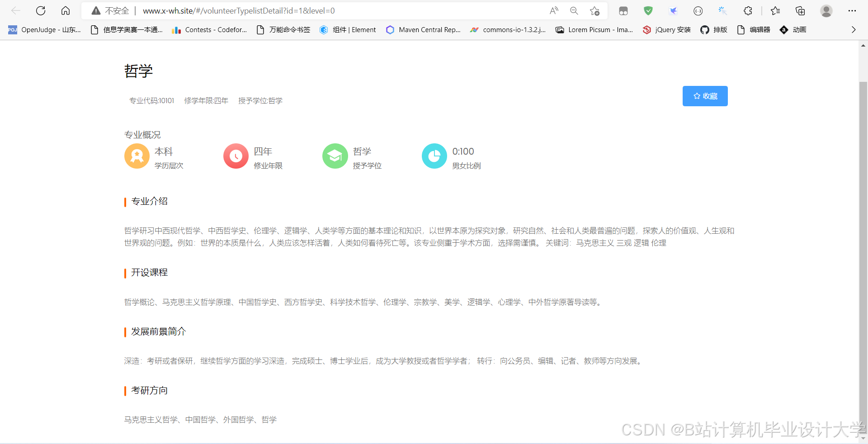
Task: Click the cyan pie chart gender ratio icon
Action: 434,156
